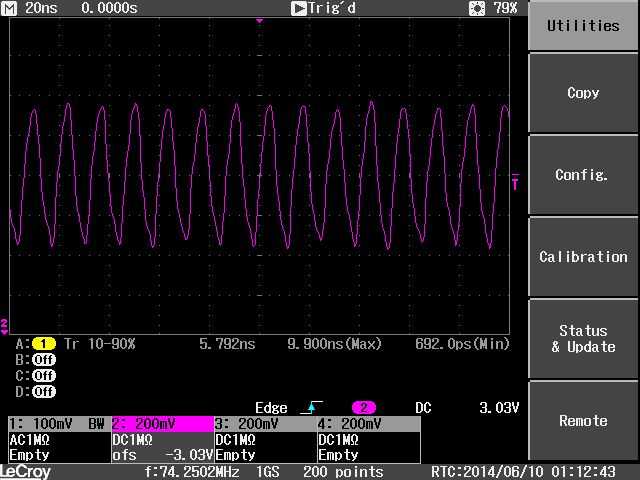The width and height of the screenshot is (640, 480).
Task: Toggle measurement C Off badge
Action: point(44,376)
